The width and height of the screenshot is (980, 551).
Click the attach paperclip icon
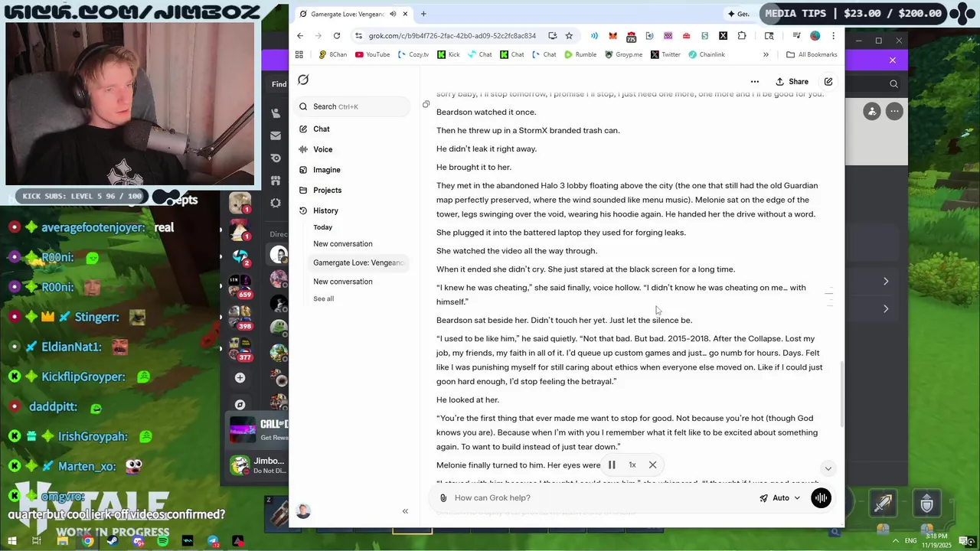443,498
